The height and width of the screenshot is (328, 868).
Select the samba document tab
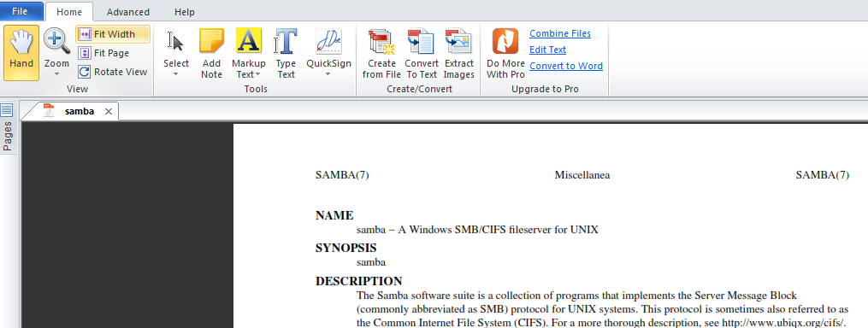click(80, 111)
